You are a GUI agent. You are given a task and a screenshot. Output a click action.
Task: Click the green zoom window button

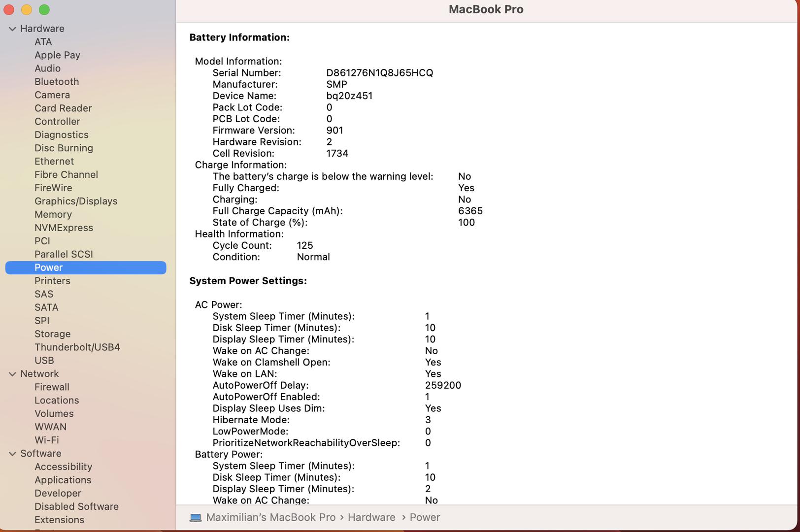point(44,10)
